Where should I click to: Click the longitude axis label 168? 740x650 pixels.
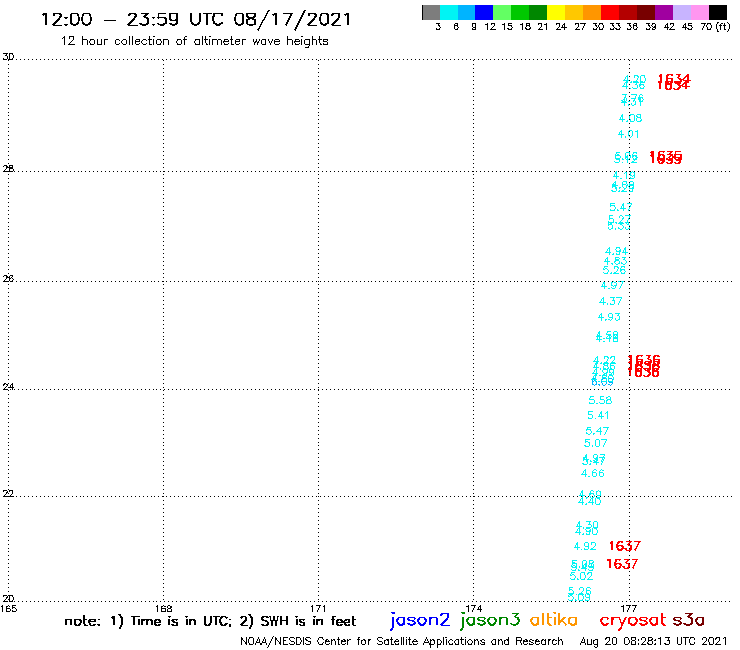[x=164, y=609]
